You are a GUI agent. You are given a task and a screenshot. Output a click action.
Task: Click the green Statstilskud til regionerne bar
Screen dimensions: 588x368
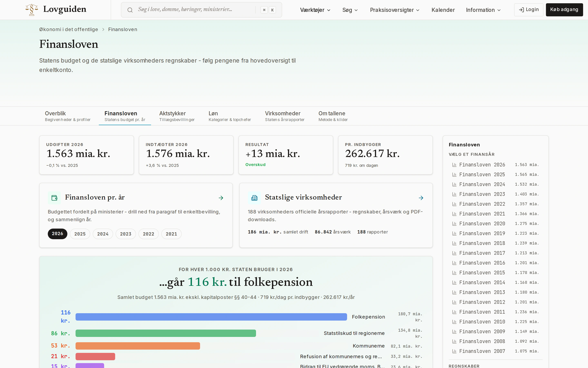coord(166,333)
